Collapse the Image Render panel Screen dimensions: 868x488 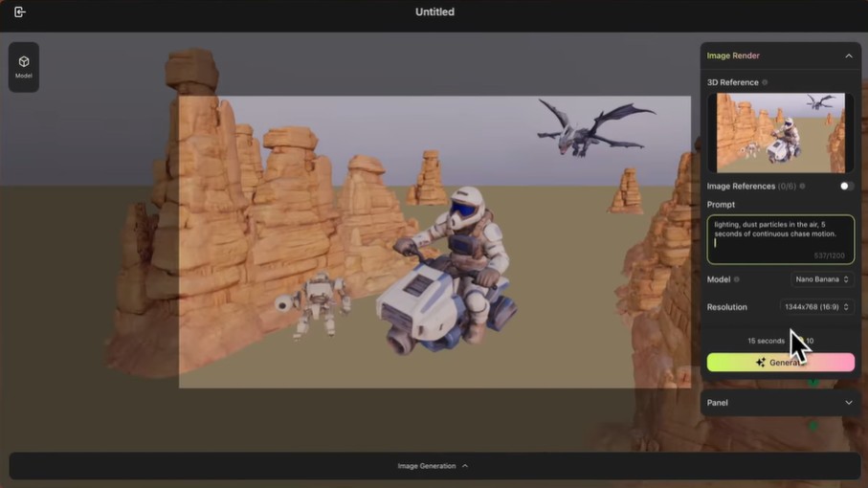(x=848, y=56)
